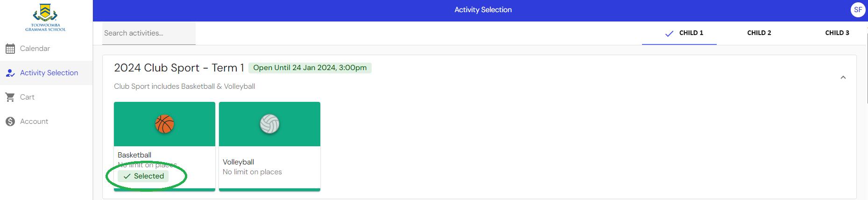The width and height of the screenshot is (868, 200).
Task: Click the Calendar icon in sidebar
Action: tap(10, 49)
